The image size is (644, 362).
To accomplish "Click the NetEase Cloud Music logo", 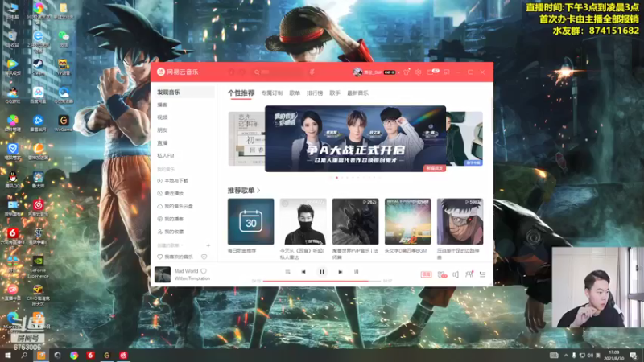I will [x=177, y=72].
